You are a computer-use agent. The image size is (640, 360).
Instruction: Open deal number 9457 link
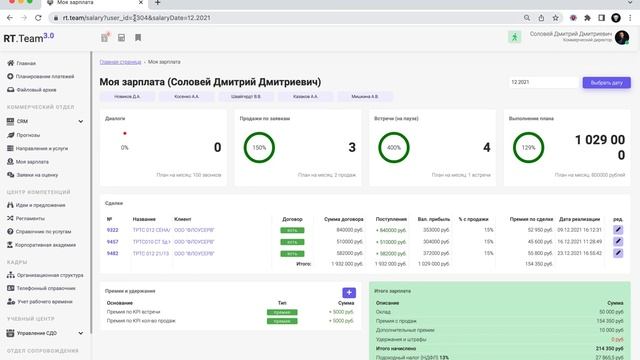coord(112,242)
